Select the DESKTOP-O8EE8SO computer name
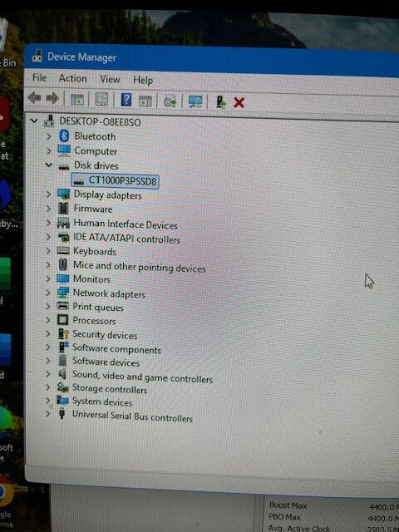The height and width of the screenshot is (532, 399). (100, 122)
